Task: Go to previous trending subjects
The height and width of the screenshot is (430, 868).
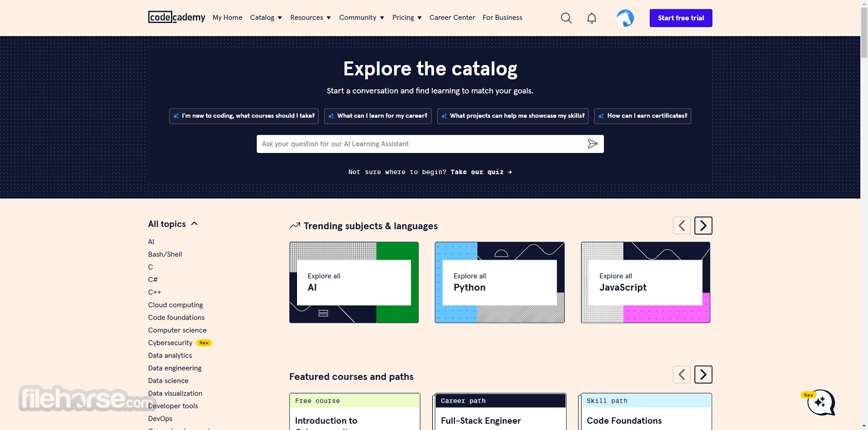Action: 681,226
